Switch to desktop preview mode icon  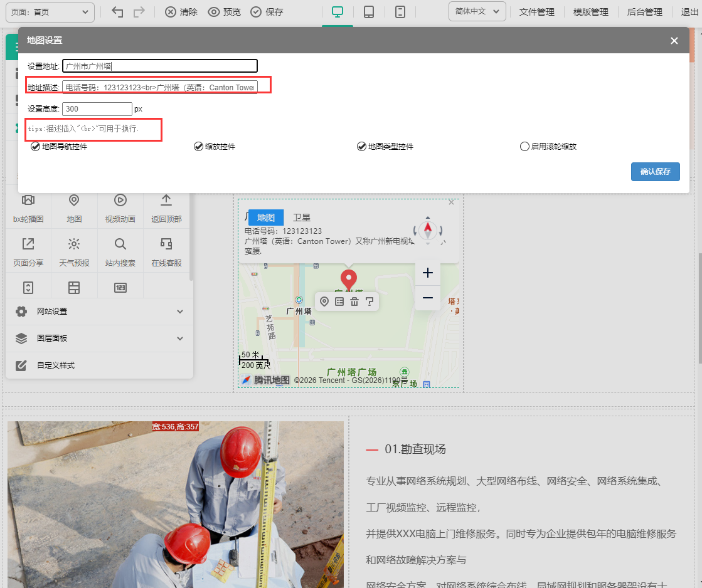click(338, 12)
